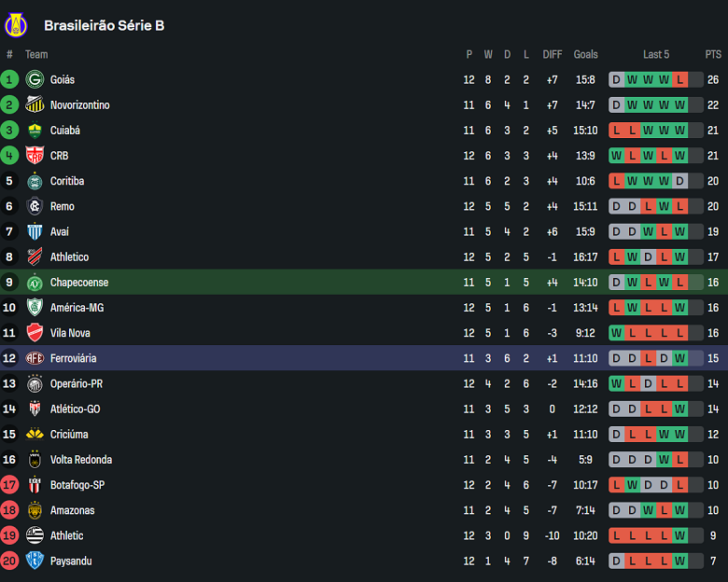The width and height of the screenshot is (728, 582).
Task: Click the Brasileirão Série B league logo
Action: tap(17, 25)
